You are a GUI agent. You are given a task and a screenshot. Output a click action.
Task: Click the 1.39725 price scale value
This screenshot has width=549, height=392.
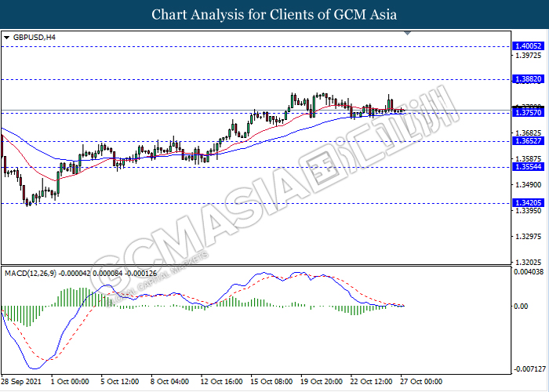tap(529, 56)
